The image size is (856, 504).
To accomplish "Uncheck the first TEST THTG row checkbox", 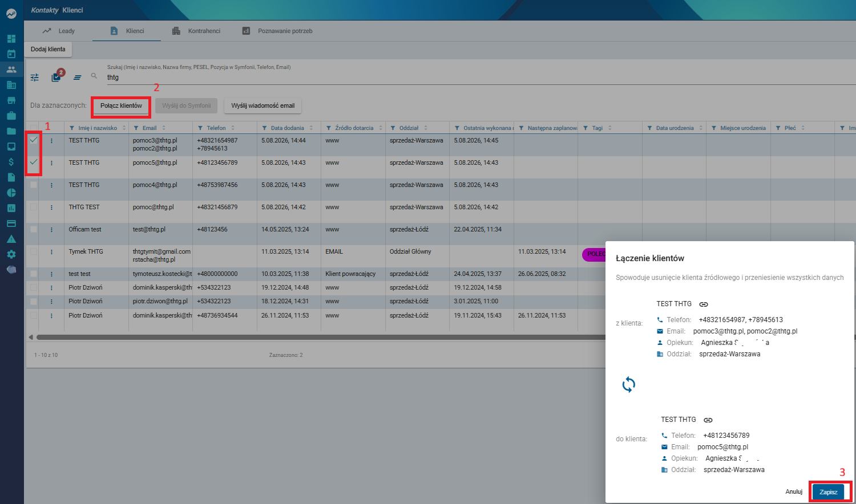I will 34,140.
